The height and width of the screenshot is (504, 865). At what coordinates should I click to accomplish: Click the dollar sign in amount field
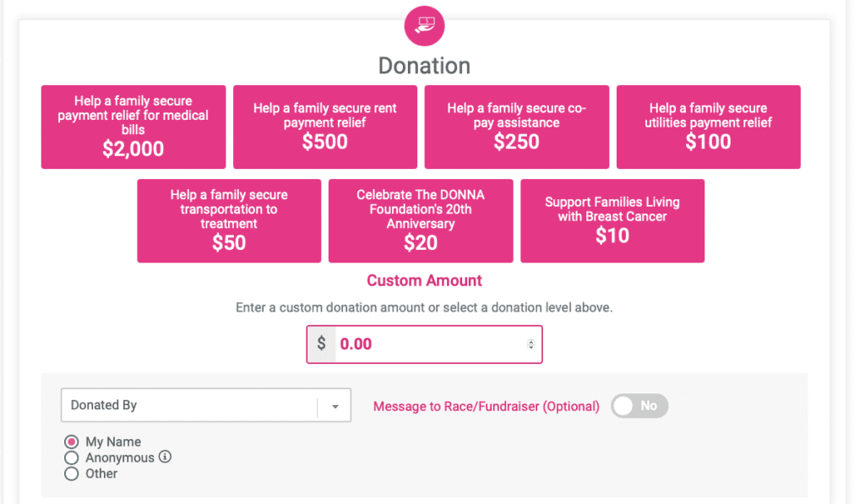(321, 344)
